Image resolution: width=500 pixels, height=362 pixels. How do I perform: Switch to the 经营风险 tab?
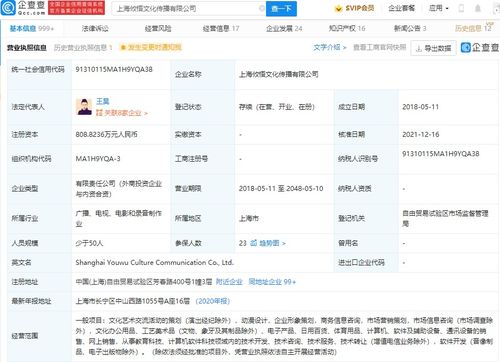158,29
